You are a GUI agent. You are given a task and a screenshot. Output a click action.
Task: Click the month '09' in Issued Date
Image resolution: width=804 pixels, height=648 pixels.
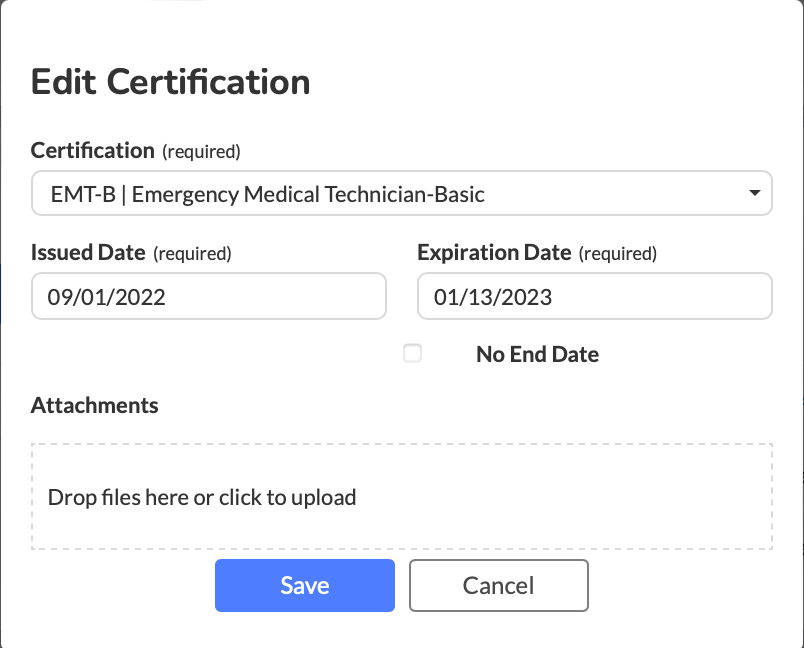[x=59, y=297]
